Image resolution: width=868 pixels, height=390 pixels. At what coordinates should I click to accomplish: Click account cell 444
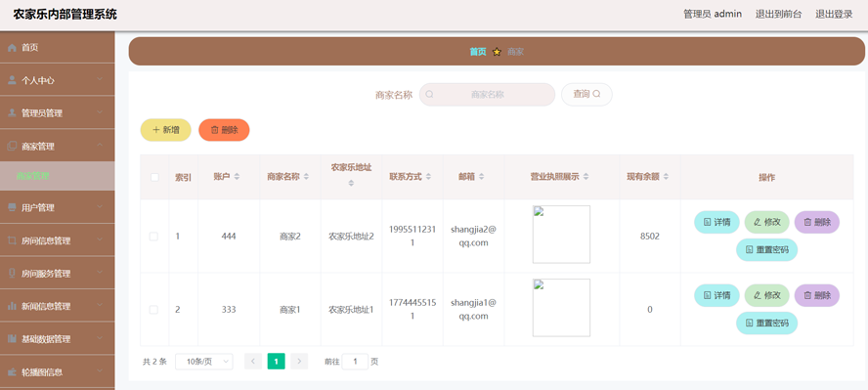(229, 237)
